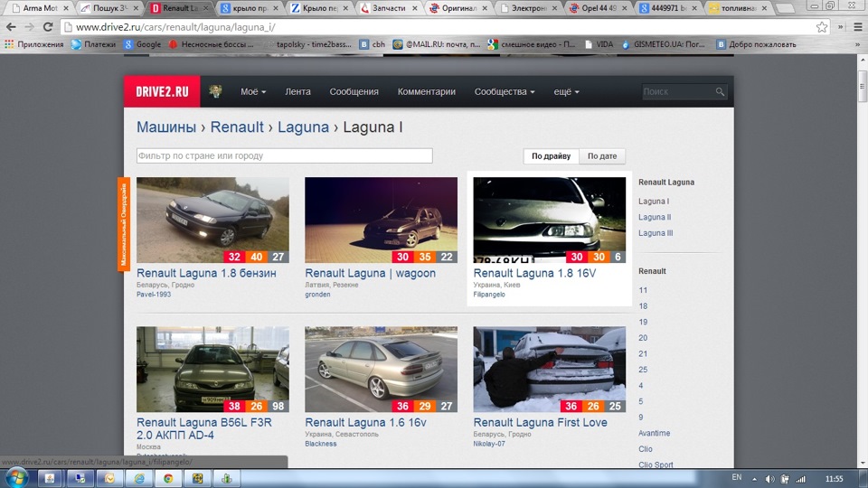Open the Добро пожаловать bookmark

tap(756, 44)
